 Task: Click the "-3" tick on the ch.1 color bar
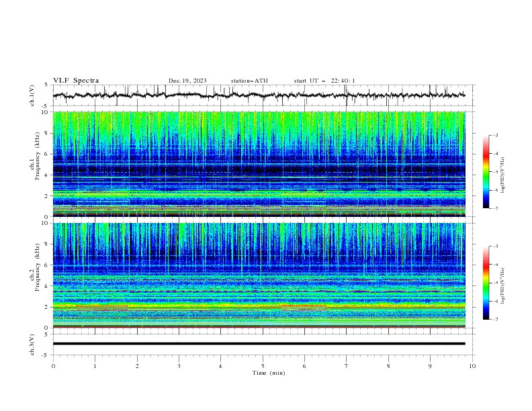coord(496,135)
